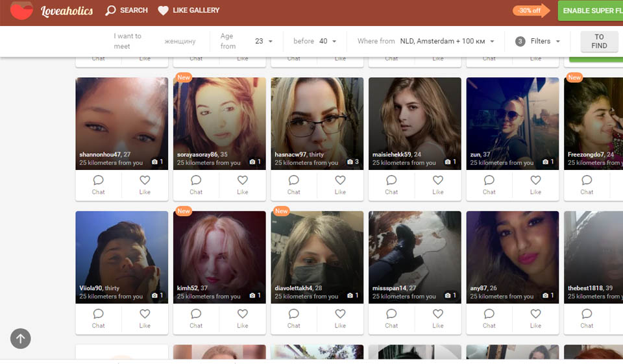Click Enable Super Flirt green button
Viewport: 623px width, 364px height.
pos(592,10)
